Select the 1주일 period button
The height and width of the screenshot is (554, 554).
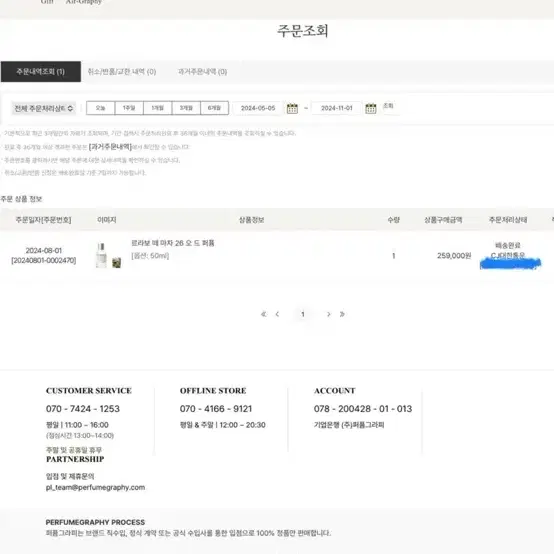[x=129, y=108]
